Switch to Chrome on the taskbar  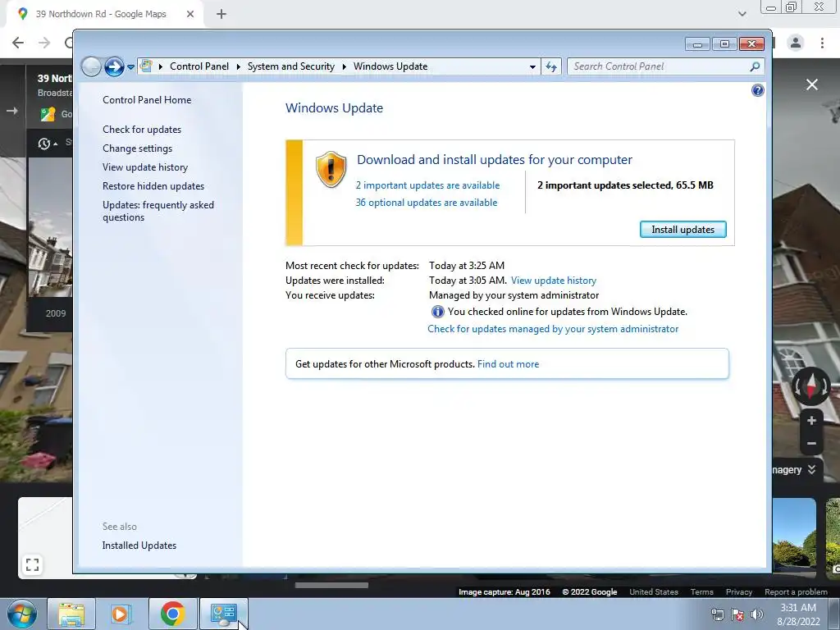(x=172, y=614)
